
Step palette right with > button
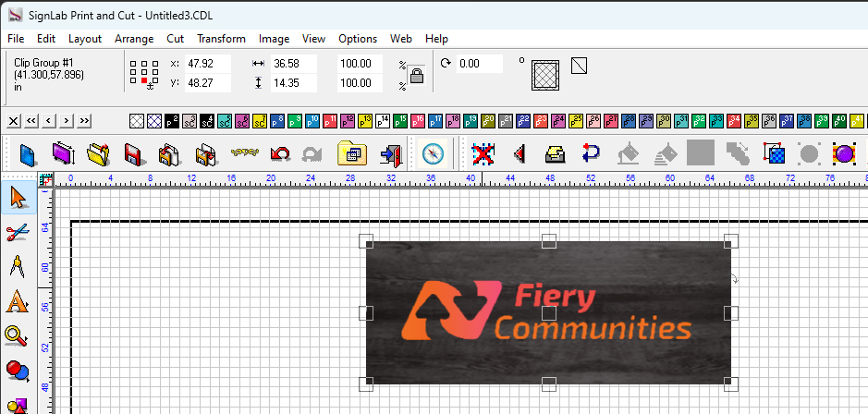67,121
